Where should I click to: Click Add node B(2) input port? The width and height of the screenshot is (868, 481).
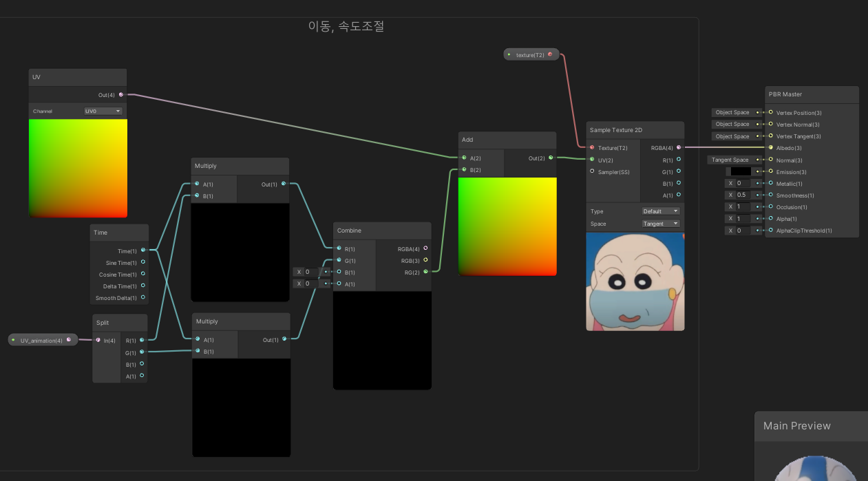pos(465,169)
